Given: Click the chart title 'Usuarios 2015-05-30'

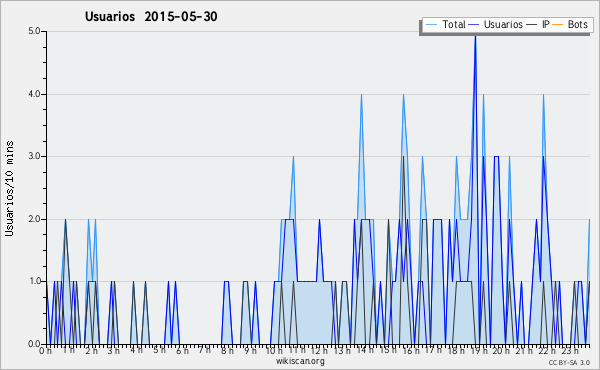Looking at the screenshot, I should pyautogui.click(x=151, y=16).
